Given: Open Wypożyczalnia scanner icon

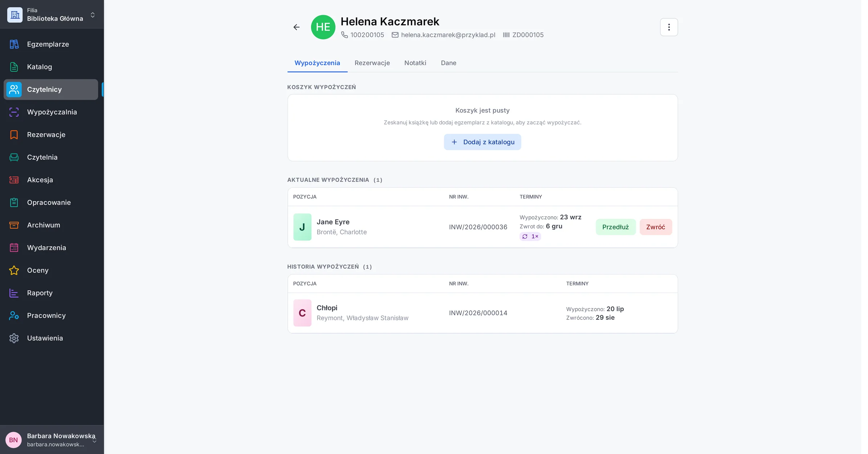Looking at the screenshot, I should click(x=14, y=112).
